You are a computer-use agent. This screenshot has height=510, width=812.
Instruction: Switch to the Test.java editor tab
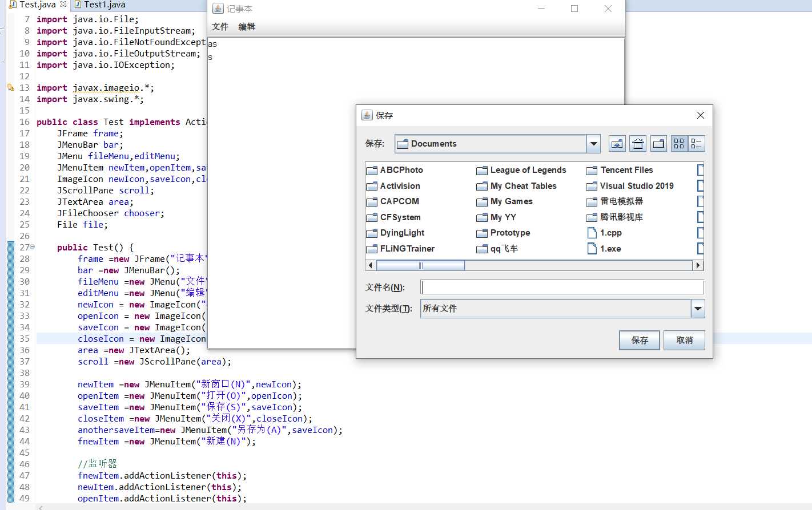click(38, 5)
